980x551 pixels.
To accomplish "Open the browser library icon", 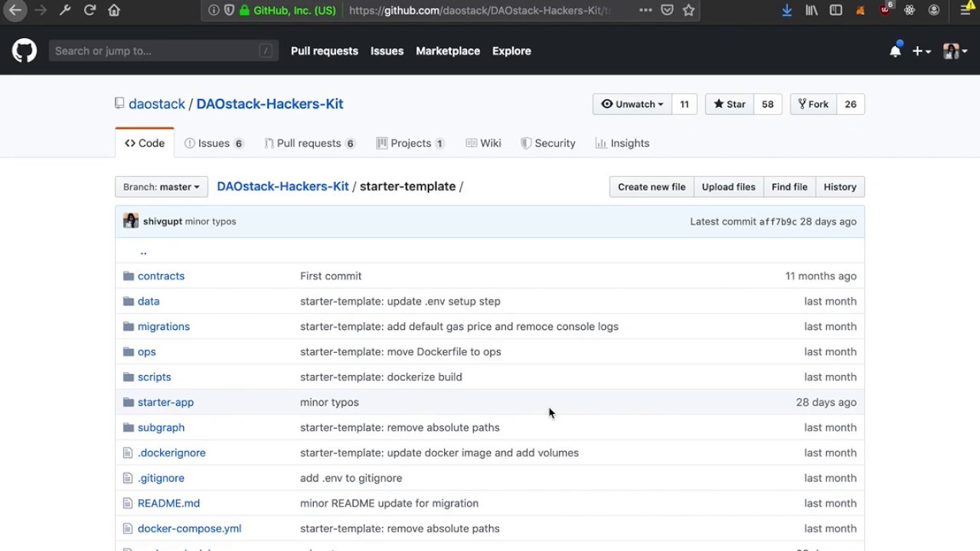I will (812, 10).
